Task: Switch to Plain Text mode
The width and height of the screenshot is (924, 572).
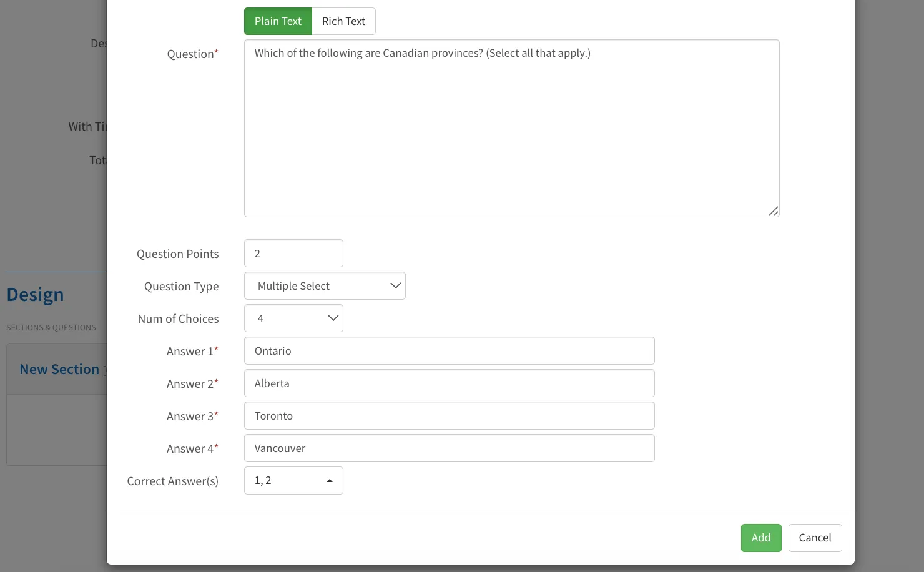Action: point(278,21)
